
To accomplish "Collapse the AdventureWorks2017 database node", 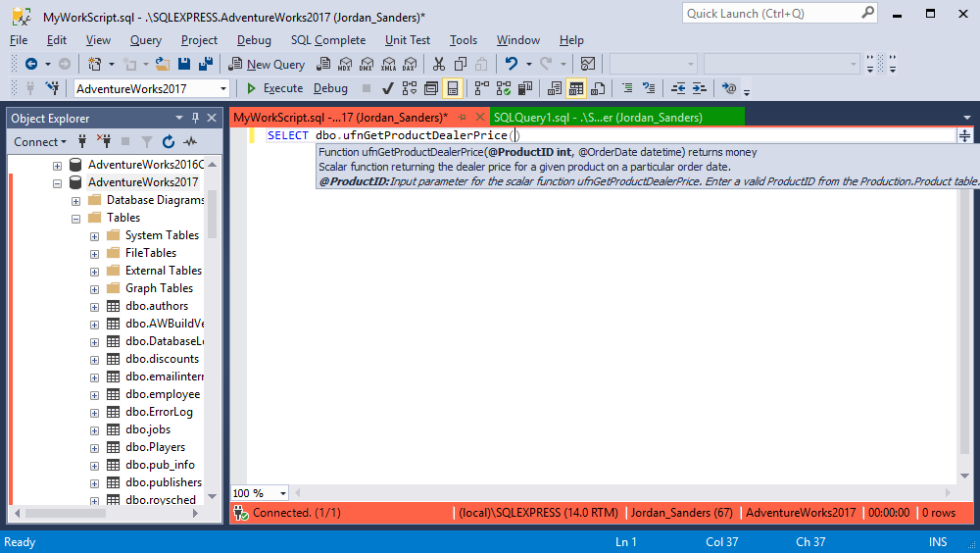I will coord(57,183).
